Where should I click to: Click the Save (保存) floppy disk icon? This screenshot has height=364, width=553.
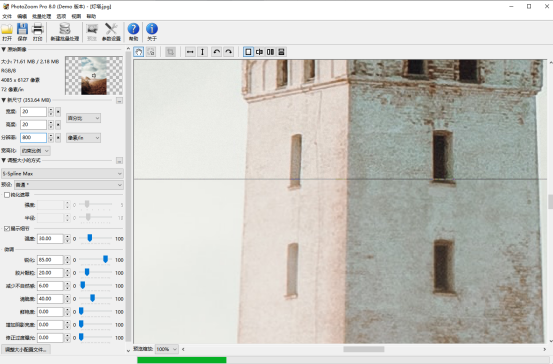click(x=22, y=29)
